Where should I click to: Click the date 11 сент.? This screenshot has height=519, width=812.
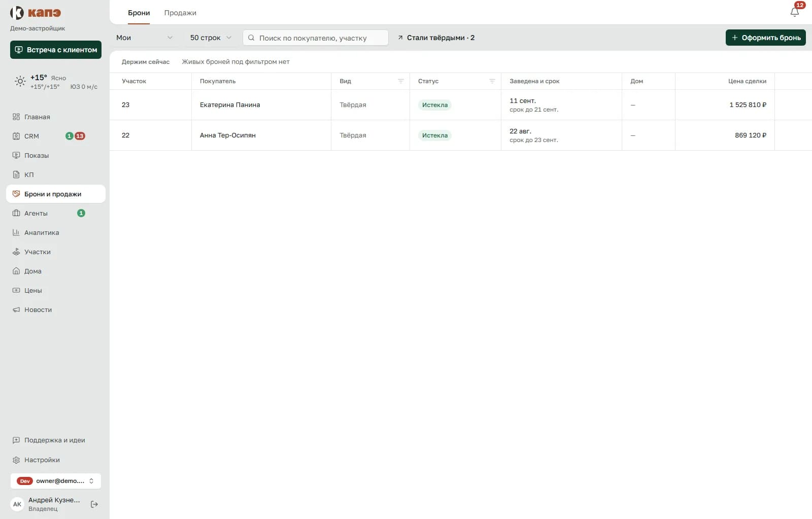[x=523, y=100]
